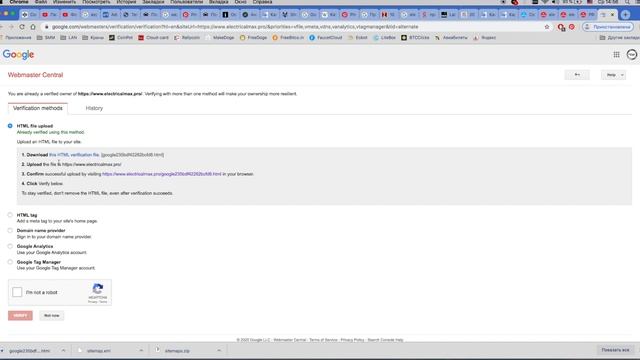640x360 pixels.
Task: Open a new tab with the plus button
Action: [x=625, y=15]
